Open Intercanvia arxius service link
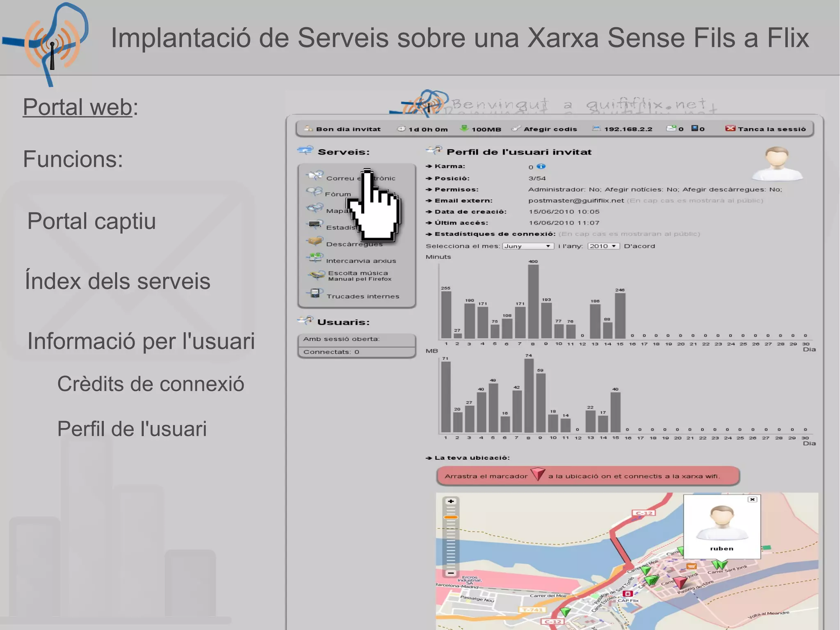The image size is (840, 630). coord(361,261)
